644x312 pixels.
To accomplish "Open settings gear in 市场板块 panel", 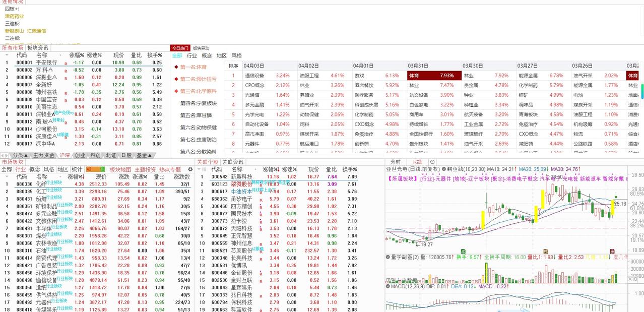I will pyautogui.click(x=189, y=170).
